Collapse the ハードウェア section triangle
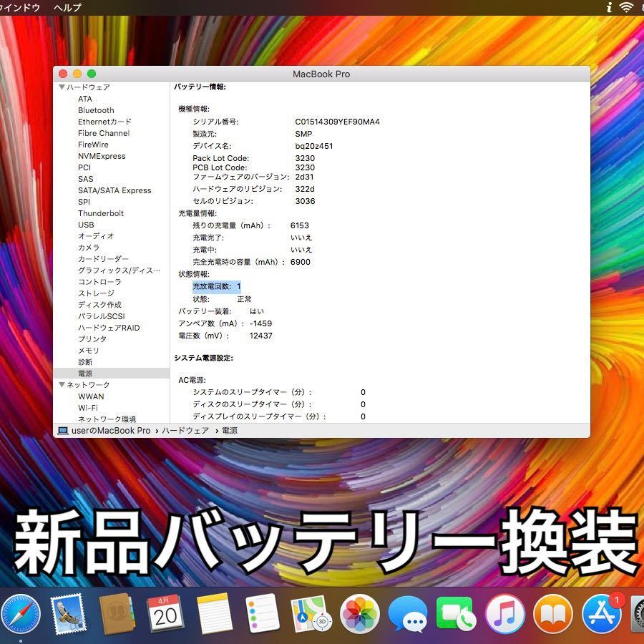Viewport: 644px width, 644px height. (62, 87)
